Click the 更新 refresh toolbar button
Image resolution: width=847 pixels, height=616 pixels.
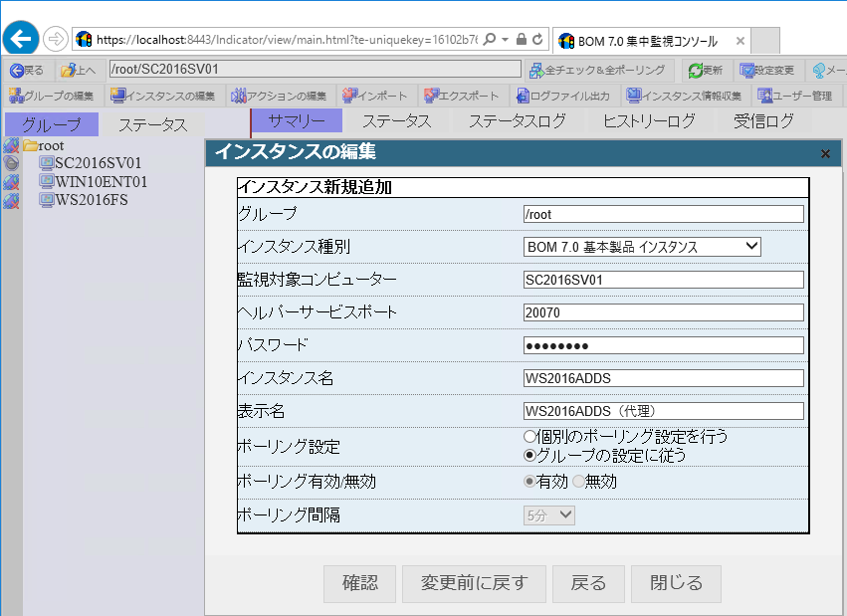coord(705,71)
